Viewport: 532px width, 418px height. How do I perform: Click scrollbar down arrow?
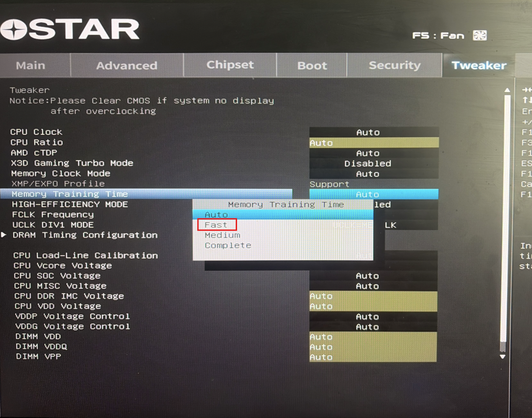click(x=503, y=357)
